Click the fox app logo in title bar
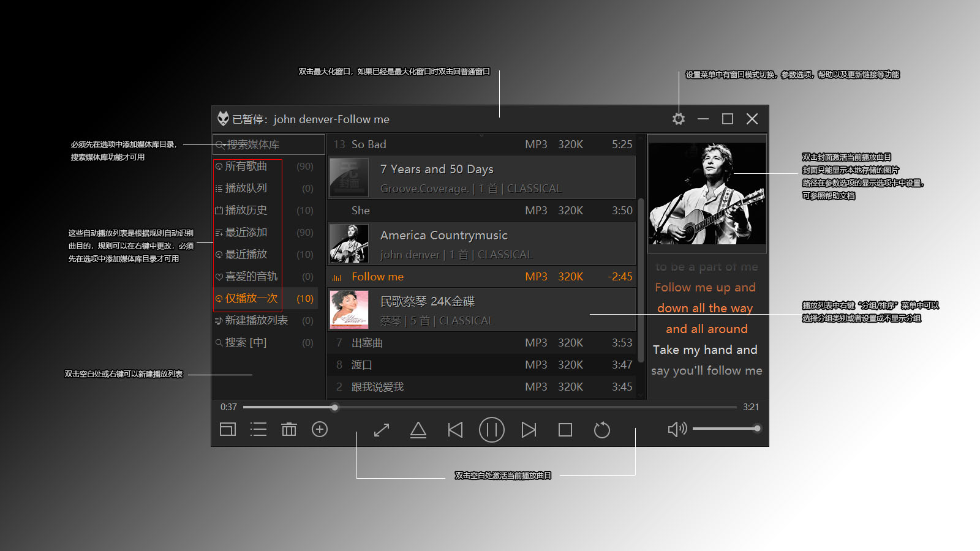Image resolution: width=980 pixels, height=551 pixels. [x=223, y=119]
